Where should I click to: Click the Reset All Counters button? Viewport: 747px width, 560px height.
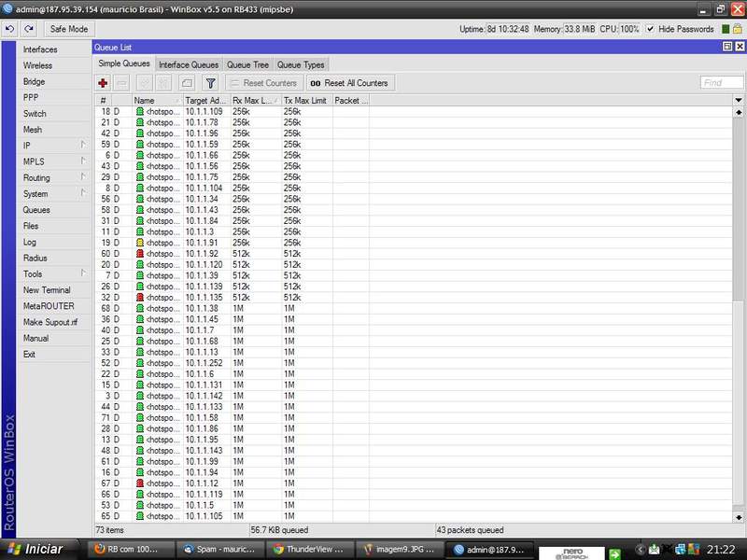point(349,83)
